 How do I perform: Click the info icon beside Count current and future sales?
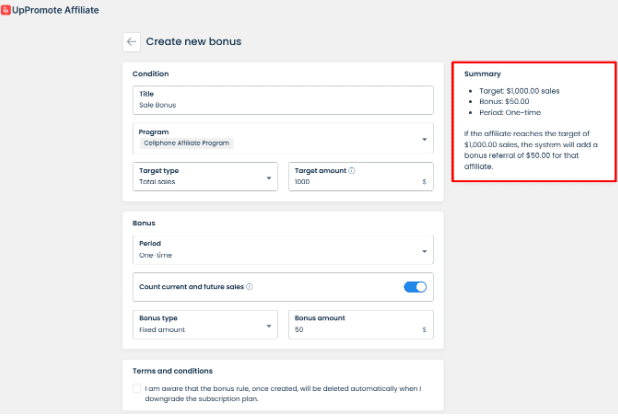[249, 287]
